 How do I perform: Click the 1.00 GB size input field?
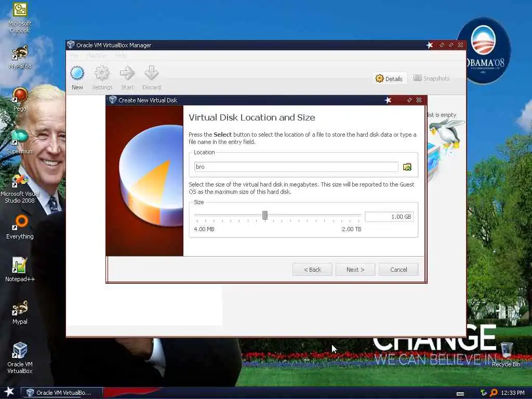[x=389, y=217]
